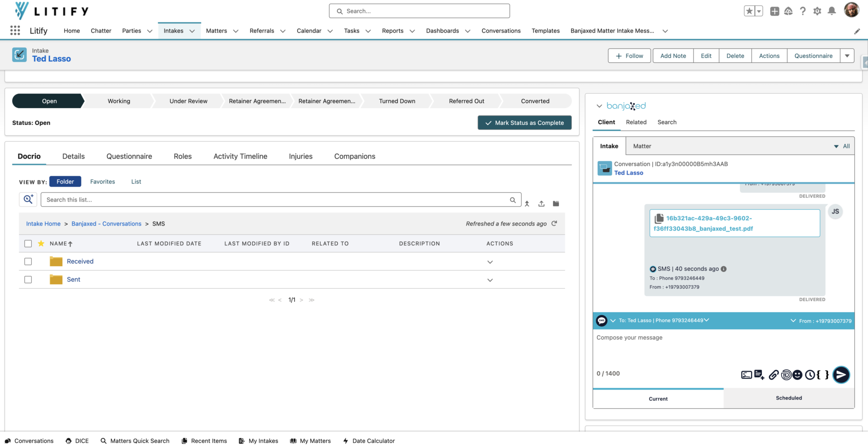Click the SMS info icon
Screen dimensions: 868x447
coord(724,269)
